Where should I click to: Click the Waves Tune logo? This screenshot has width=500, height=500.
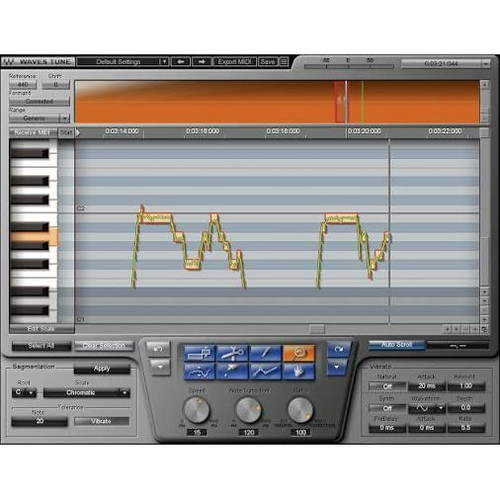(38, 62)
